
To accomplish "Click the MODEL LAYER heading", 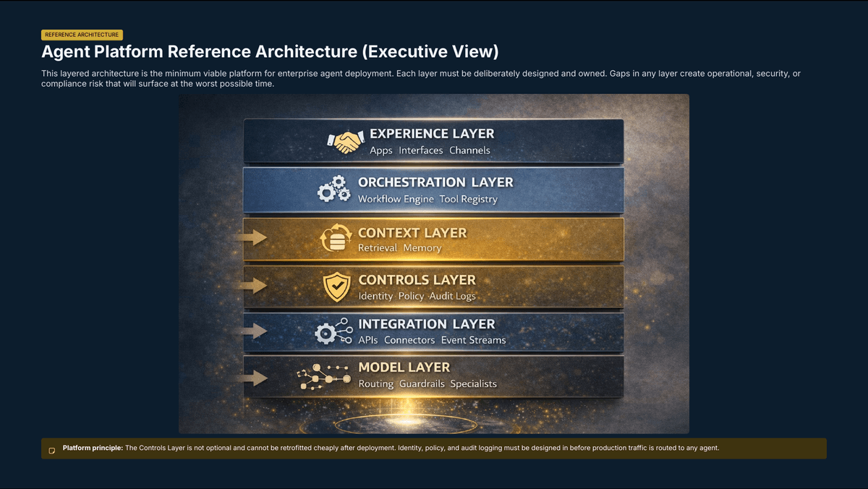I will coord(404,367).
